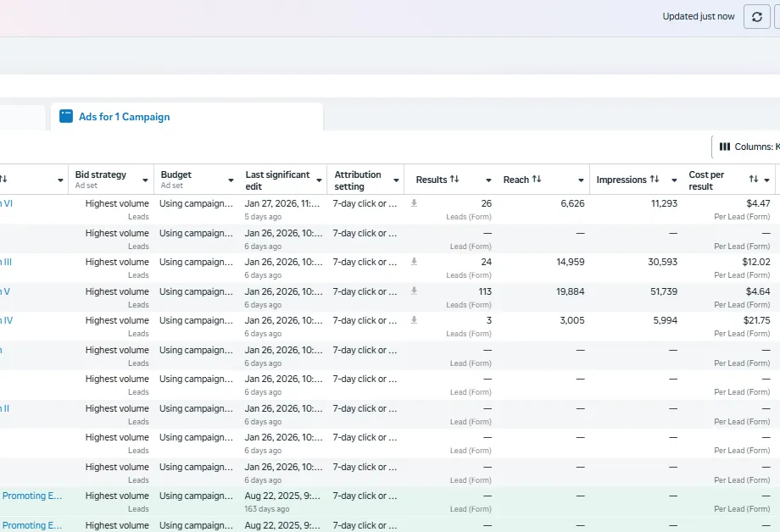Viewport: 780px width, 532px height.
Task: Click download icon beside 113 results
Action: [x=414, y=291]
